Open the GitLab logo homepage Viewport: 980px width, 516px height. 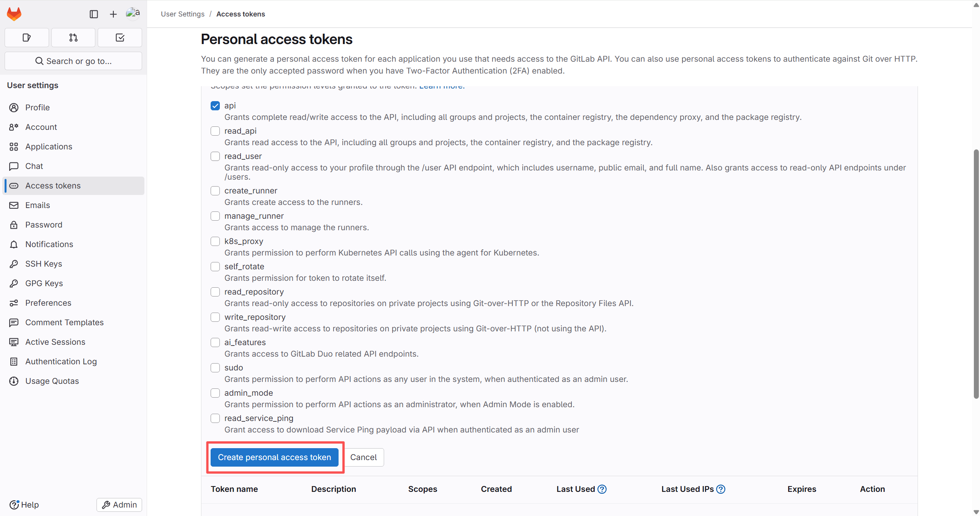click(x=14, y=14)
